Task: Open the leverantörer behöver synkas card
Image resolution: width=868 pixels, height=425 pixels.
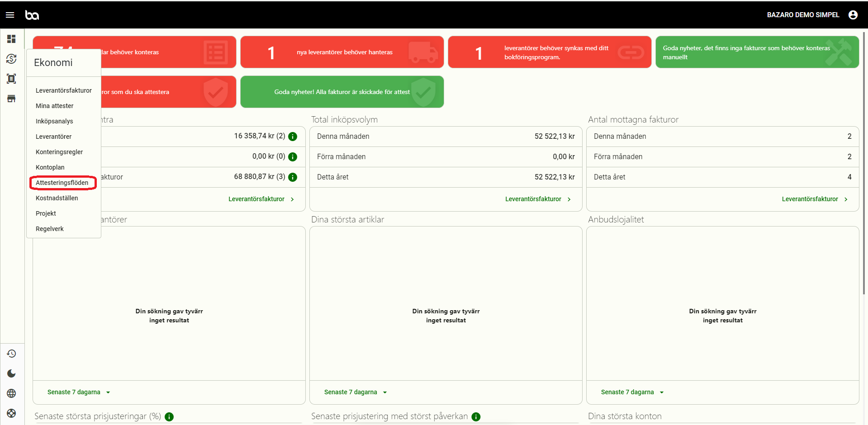Action: click(550, 52)
